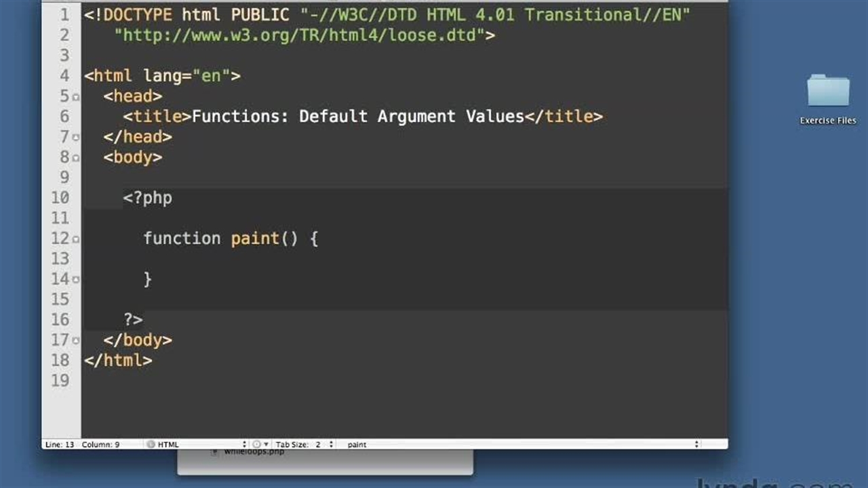Image resolution: width=868 pixels, height=488 pixels.
Task: Toggle fold marker on line 14
Action: pos(76,280)
